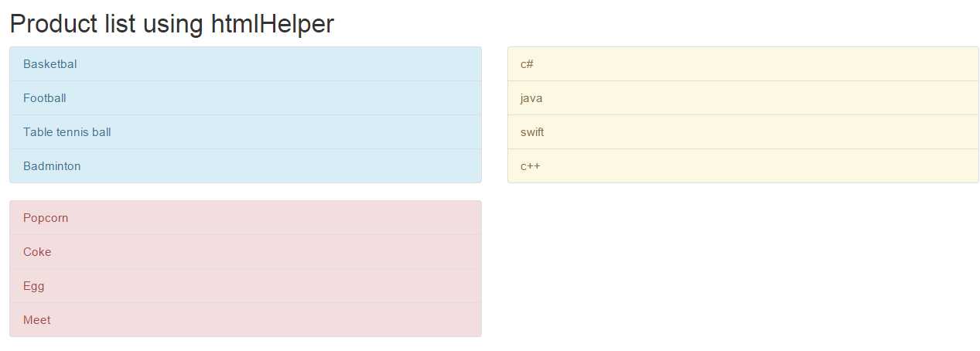Screen dimensions: 980x351
Task: Click the c# item in the yellow list
Action: 527,64
